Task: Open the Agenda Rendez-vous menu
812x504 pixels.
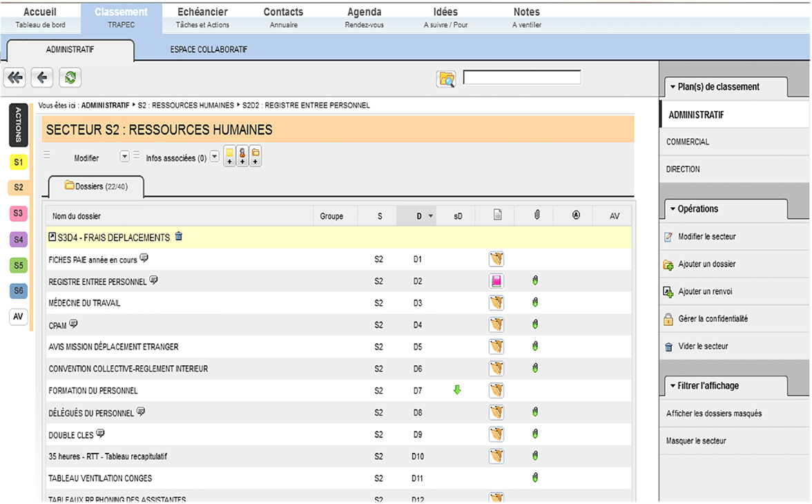Action: coord(364,18)
